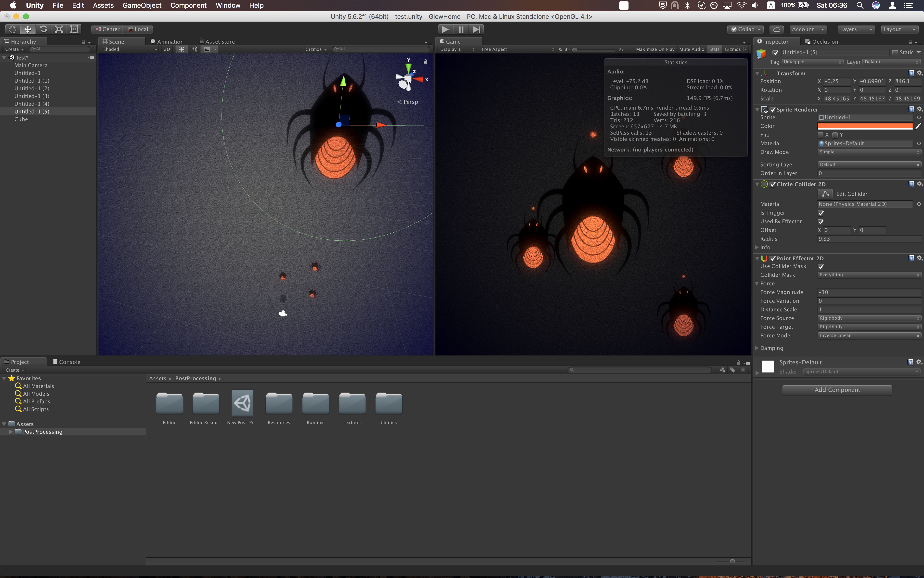Select the Hand tool in toolbar
Viewport: 924px width, 578px height.
pos(13,29)
